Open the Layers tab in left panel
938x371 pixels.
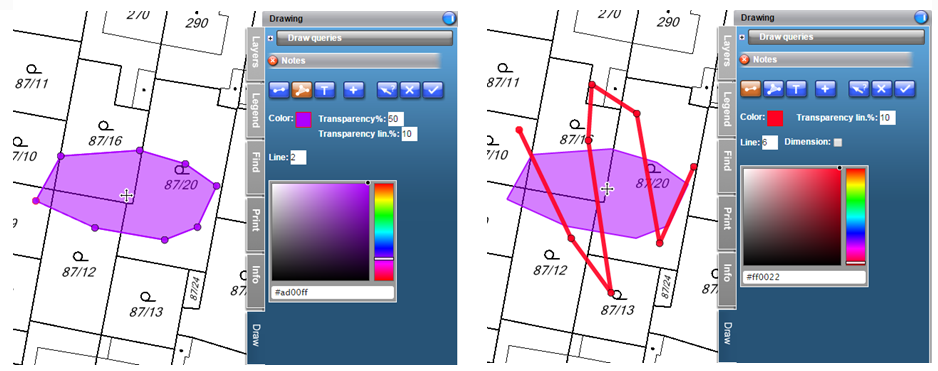click(x=255, y=54)
